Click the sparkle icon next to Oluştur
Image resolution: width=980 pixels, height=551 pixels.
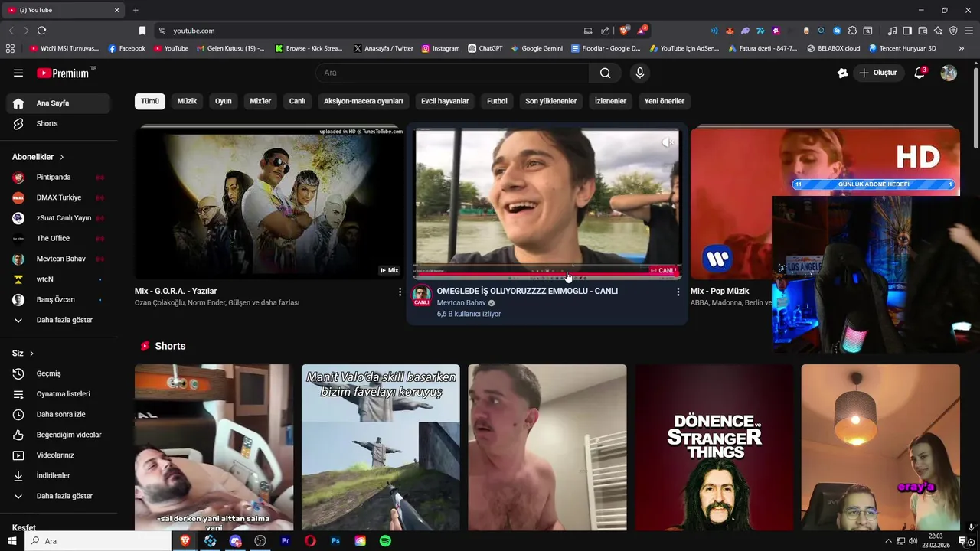point(842,73)
